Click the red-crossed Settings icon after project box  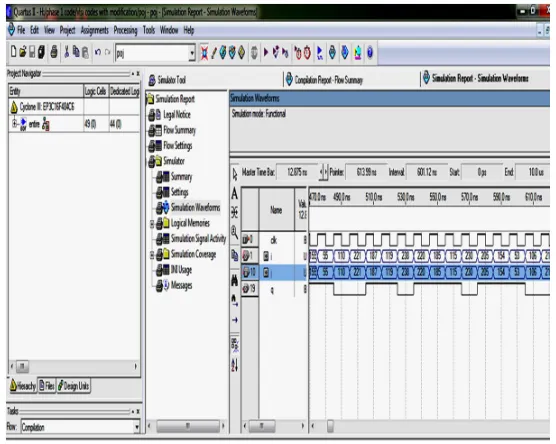pos(204,53)
